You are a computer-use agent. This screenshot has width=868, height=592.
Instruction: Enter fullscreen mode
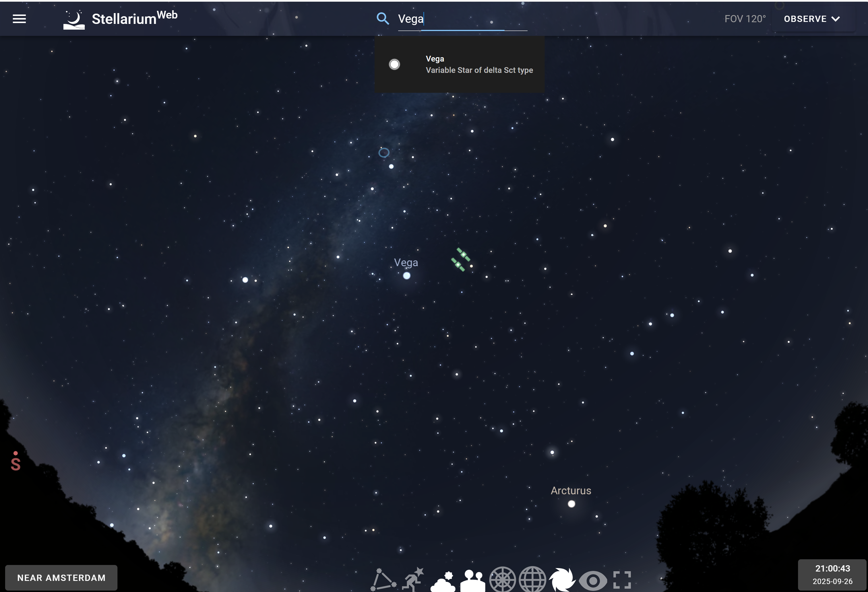pos(622,580)
